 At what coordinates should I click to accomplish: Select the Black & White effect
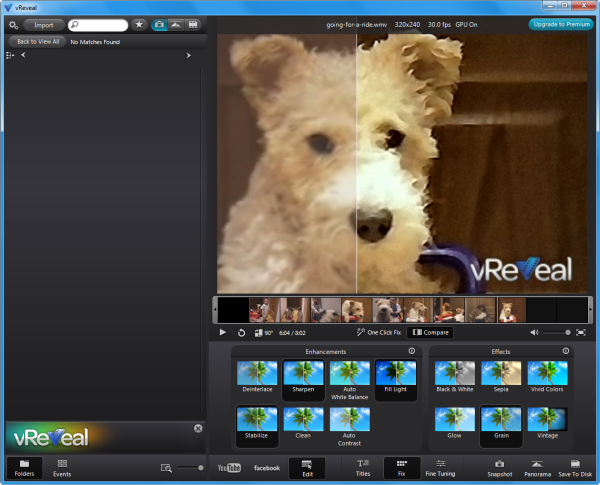click(455, 374)
